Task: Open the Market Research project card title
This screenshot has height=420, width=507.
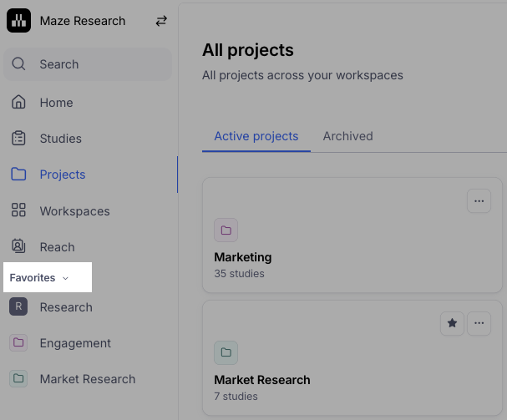Action: pyautogui.click(x=262, y=380)
